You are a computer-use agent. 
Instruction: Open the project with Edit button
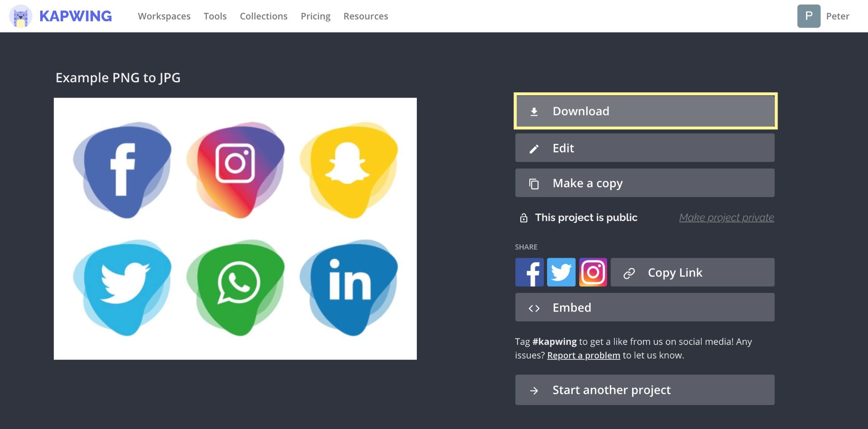[644, 148]
